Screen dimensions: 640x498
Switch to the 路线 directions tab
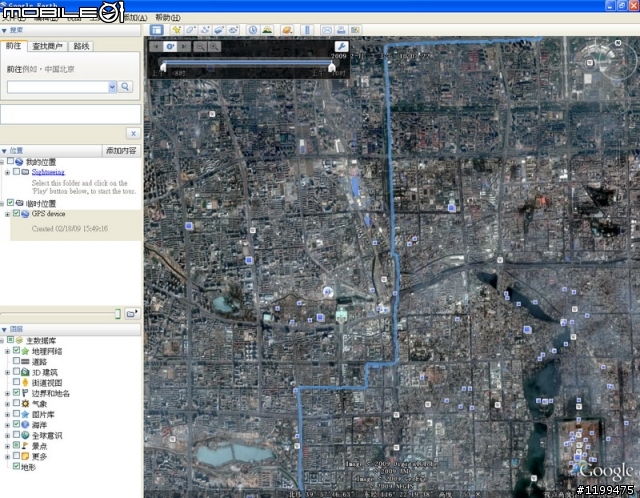tap(81, 46)
